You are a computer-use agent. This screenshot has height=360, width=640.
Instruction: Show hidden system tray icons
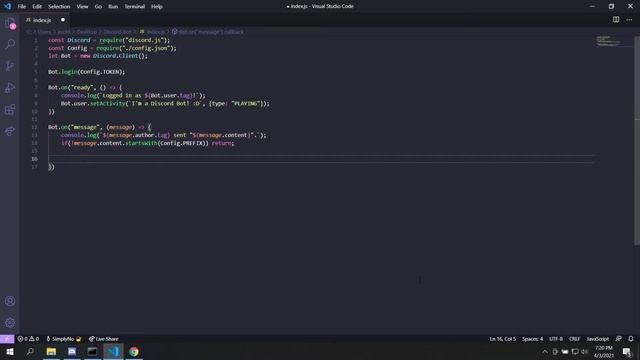[544, 351]
